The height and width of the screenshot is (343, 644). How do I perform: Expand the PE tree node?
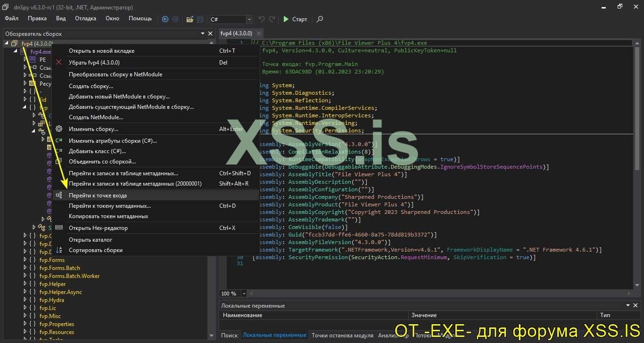click(25, 60)
